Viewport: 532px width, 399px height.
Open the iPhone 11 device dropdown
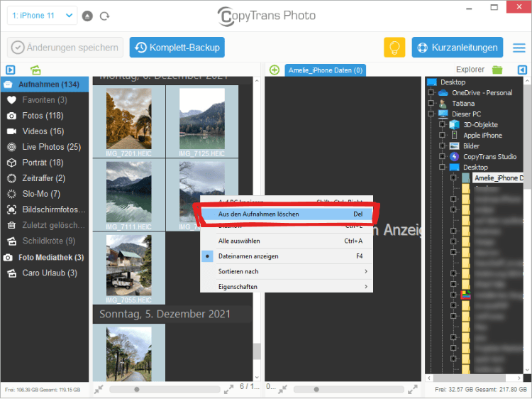(42, 16)
